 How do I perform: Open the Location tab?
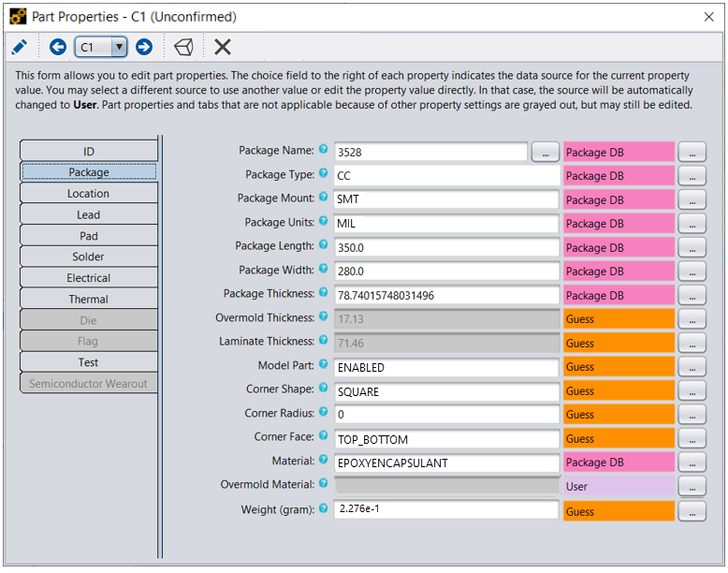pyautogui.click(x=89, y=193)
